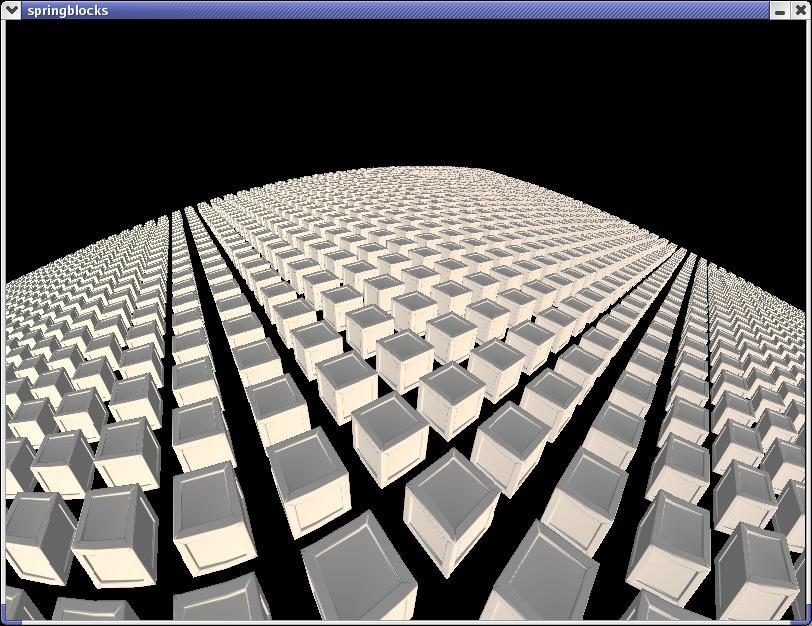The image size is (812, 626).
Task: Select the largest foreground cube at bottom center
Action: [x=358, y=570]
